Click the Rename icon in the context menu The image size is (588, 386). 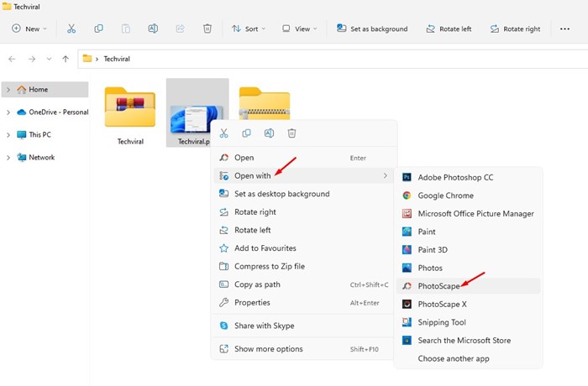tap(270, 133)
